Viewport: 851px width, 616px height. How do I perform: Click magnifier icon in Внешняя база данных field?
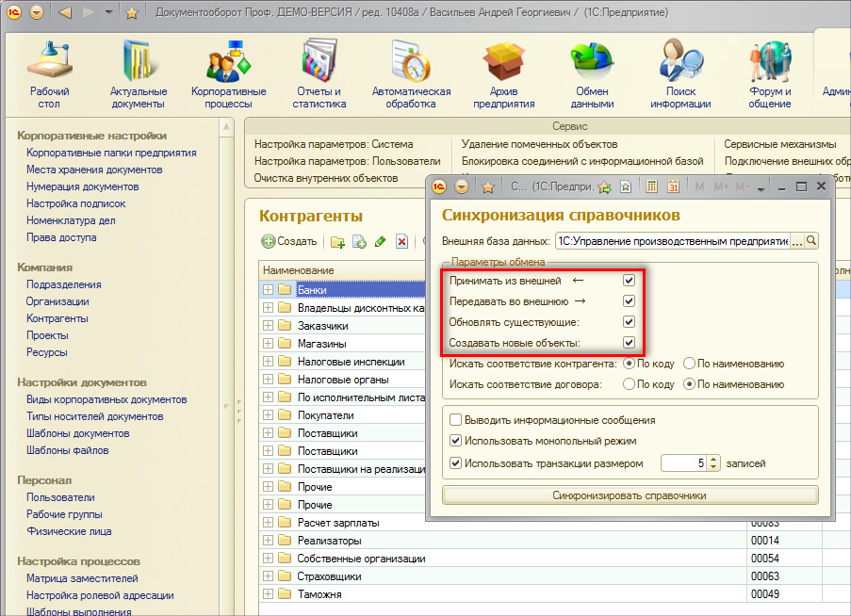tap(811, 241)
